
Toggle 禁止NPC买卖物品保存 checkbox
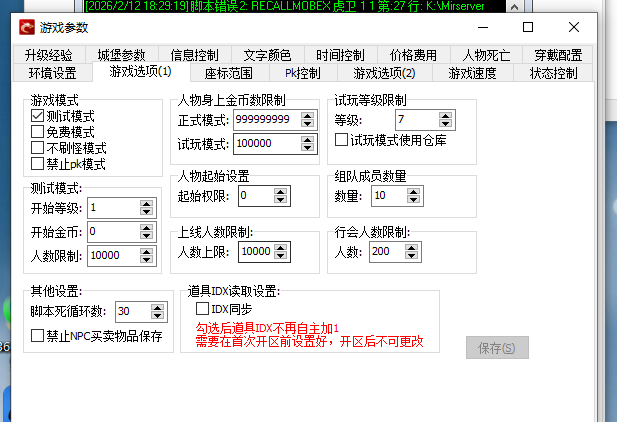[37, 335]
